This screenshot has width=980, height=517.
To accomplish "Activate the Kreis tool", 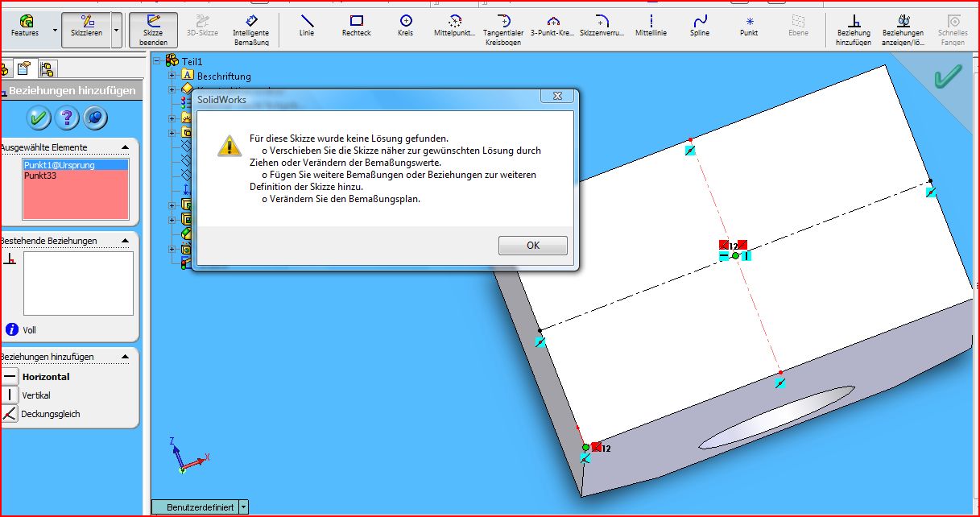I will click(x=406, y=25).
